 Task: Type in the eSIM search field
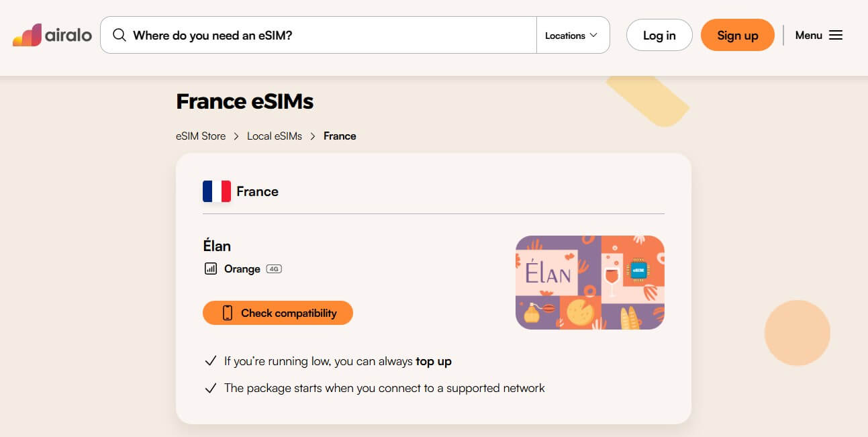[x=329, y=35]
